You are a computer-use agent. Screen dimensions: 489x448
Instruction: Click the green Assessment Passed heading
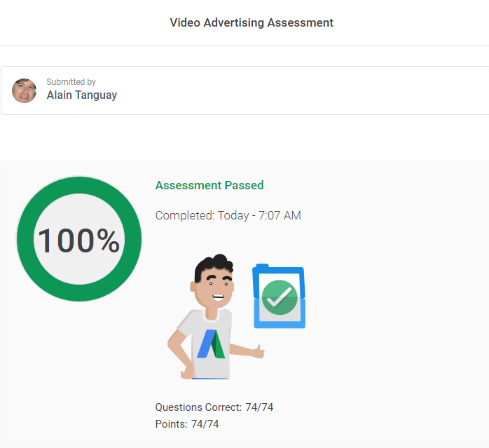click(x=209, y=185)
